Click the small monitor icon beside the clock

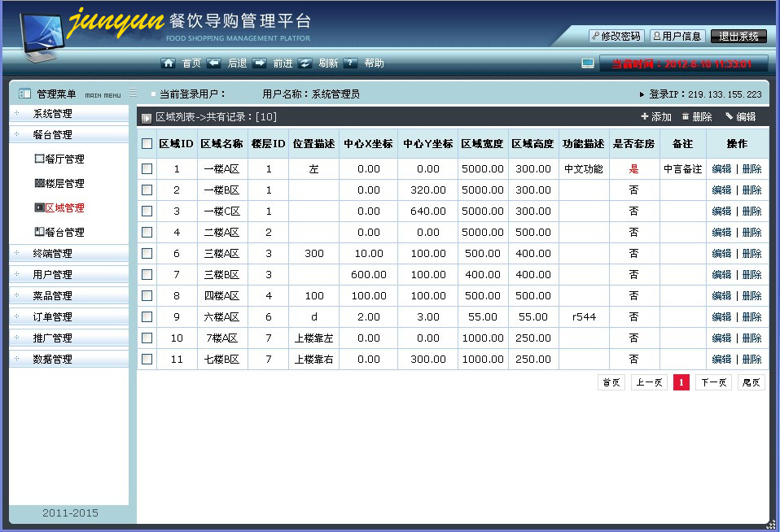[588, 63]
